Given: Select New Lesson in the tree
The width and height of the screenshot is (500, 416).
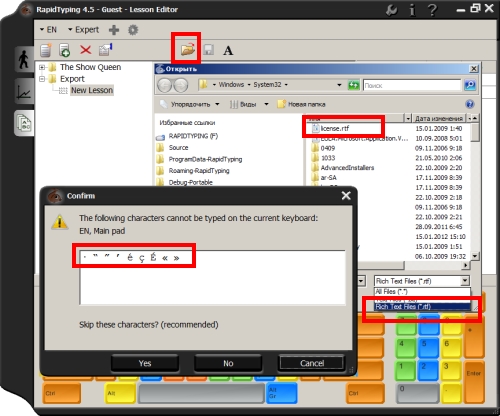Looking at the screenshot, I should pyautogui.click(x=92, y=90).
